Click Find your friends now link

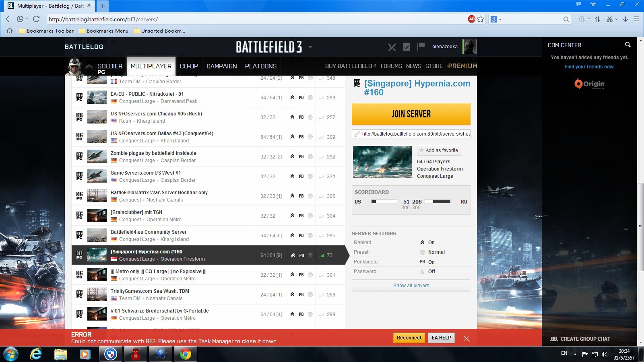[589, 67]
